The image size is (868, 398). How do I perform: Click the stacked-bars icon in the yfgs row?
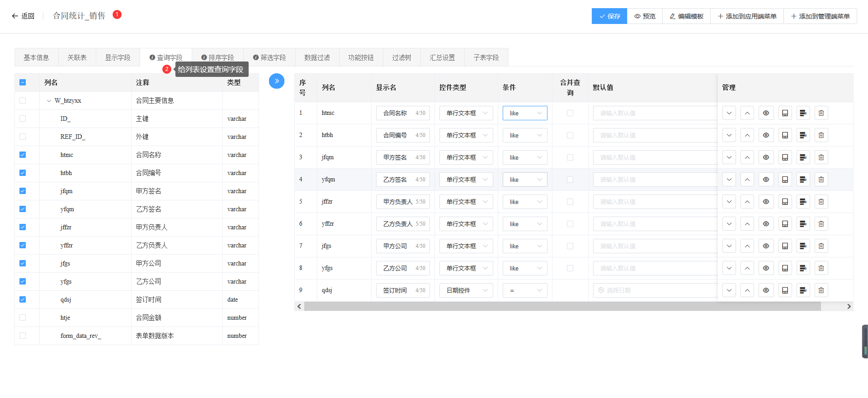[x=803, y=268]
